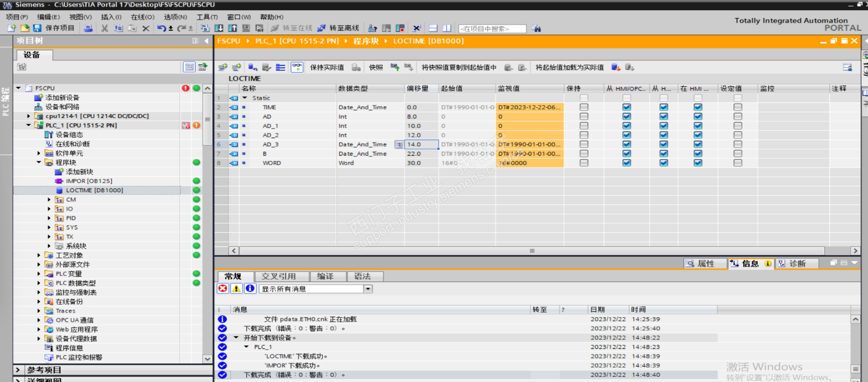This screenshot has height=382, width=868.
Task: Click the 保存项目 button
Action: coord(54,28)
